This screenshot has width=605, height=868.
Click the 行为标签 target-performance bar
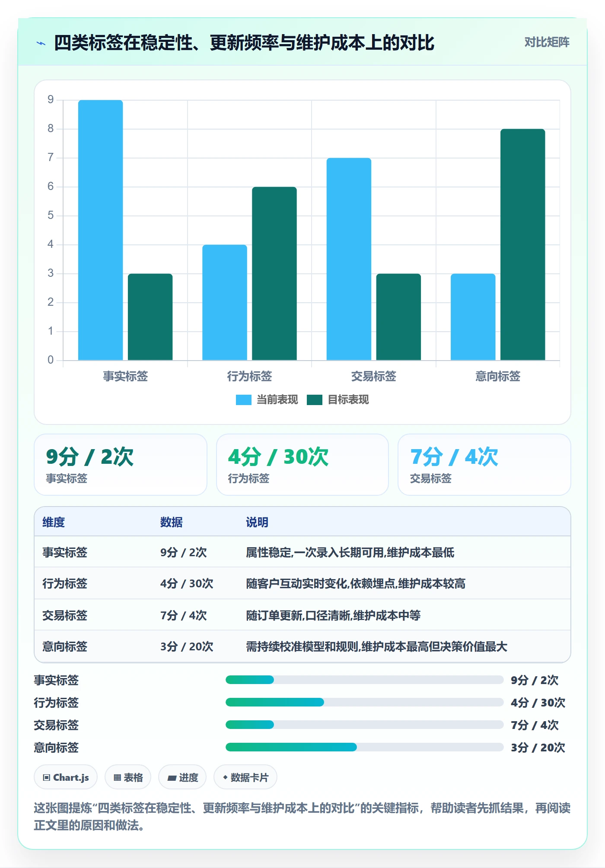pyautogui.click(x=274, y=273)
